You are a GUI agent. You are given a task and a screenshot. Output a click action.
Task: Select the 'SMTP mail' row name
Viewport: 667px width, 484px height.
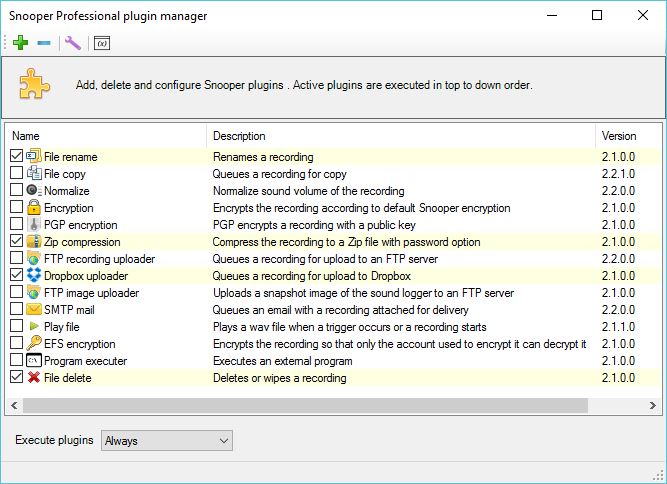(x=69, y=310)
